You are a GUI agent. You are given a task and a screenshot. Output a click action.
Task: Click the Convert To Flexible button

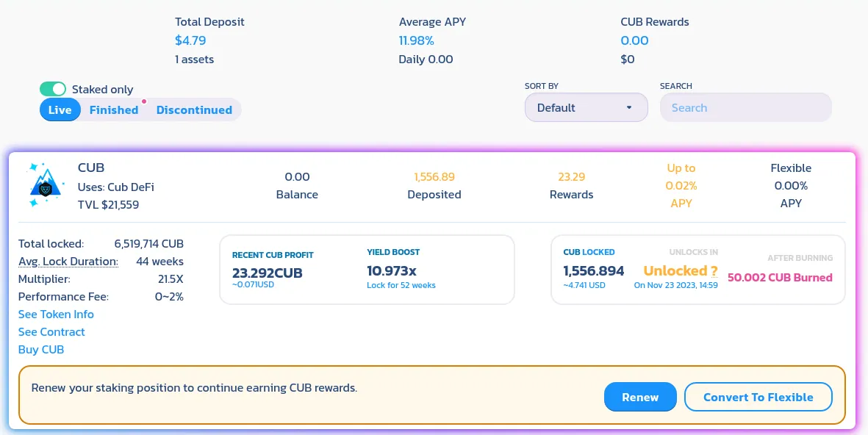[x=758, y=397]
